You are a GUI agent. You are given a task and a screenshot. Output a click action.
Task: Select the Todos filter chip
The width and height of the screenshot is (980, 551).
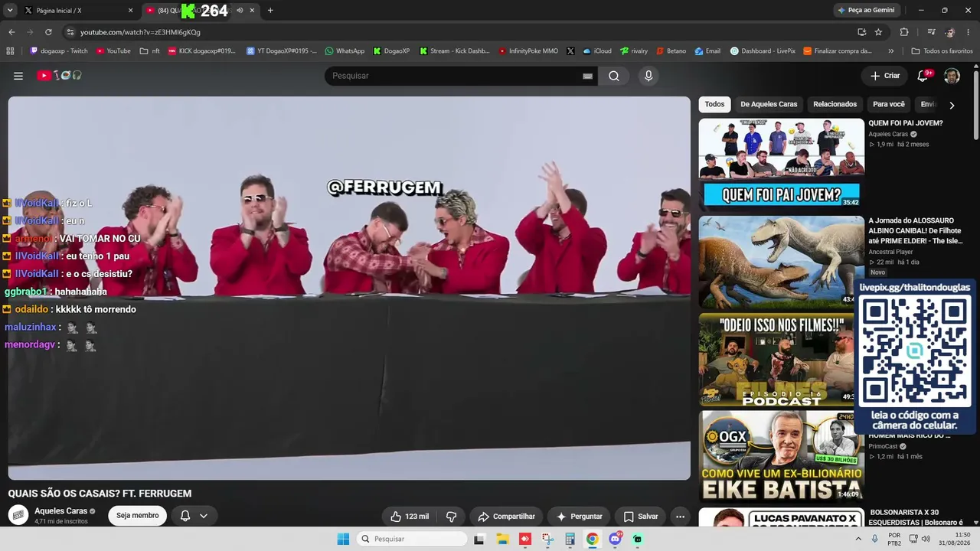click(714, 104)
